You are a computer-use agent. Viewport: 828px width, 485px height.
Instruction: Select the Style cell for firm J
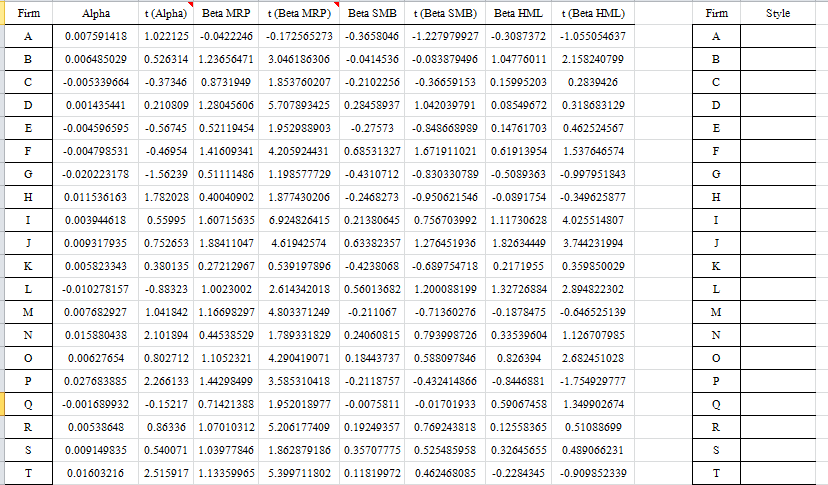coord(778,243)
